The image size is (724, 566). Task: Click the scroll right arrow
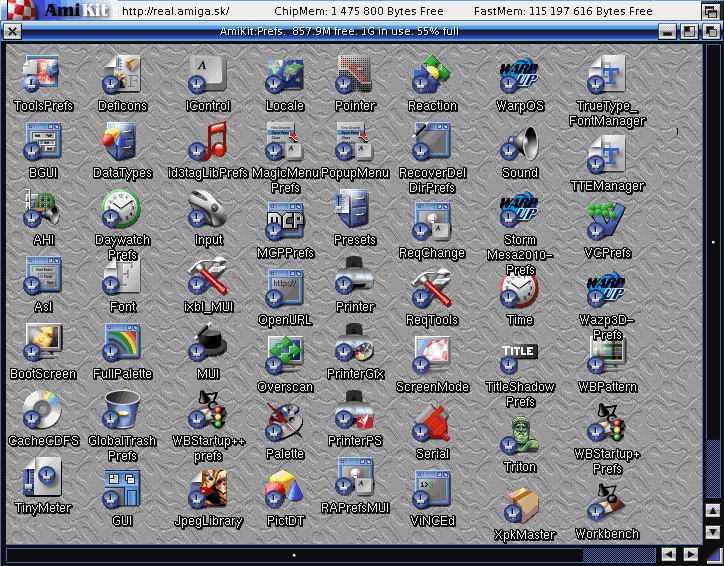click(x=690, y=554)
